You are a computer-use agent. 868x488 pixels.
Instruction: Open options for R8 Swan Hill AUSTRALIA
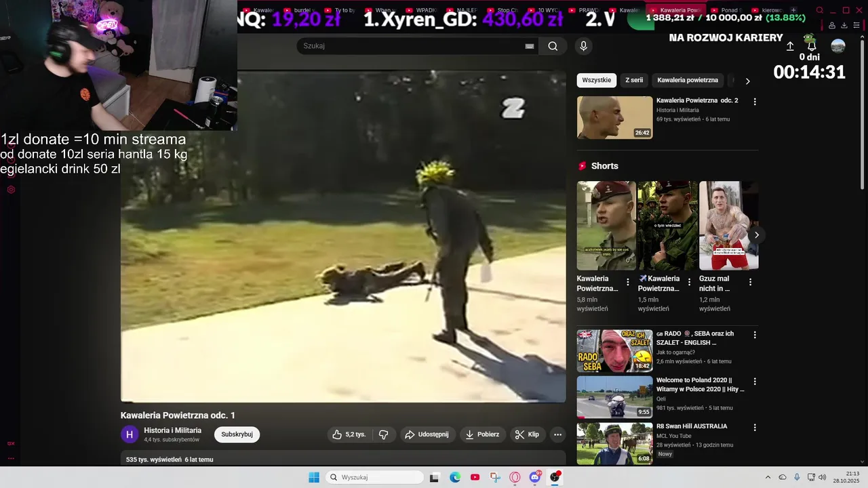(x=755, y=428)
